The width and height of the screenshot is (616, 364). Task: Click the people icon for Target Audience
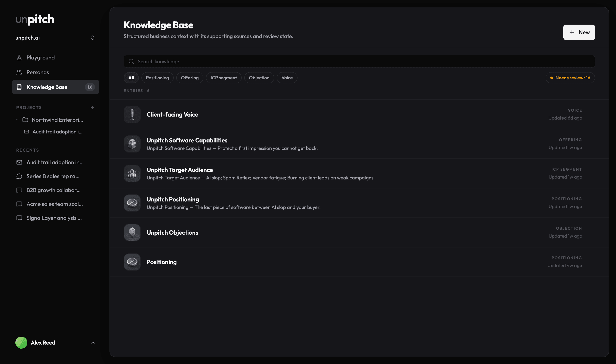pos(132,173)
